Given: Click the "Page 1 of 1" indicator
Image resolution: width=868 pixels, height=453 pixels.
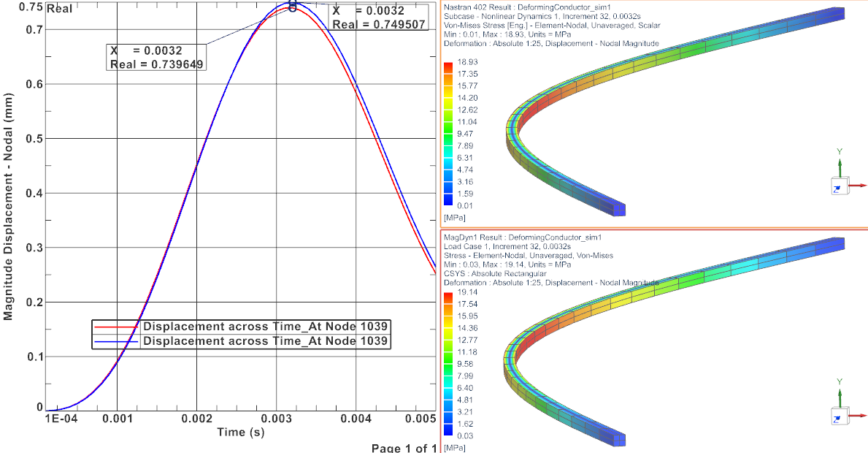Looking at the screenshot, I should point(404,447).
